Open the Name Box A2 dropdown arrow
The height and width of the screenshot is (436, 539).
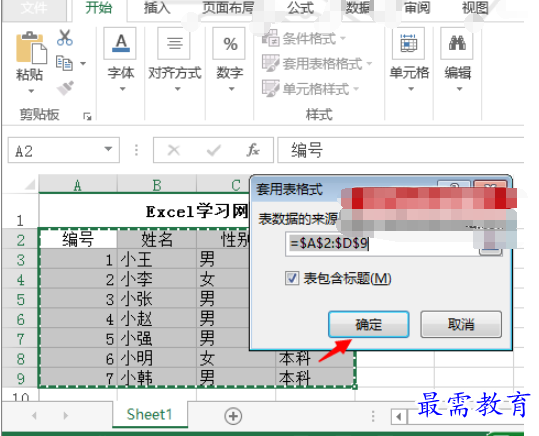pyautogui.click(x=108, y=149)
